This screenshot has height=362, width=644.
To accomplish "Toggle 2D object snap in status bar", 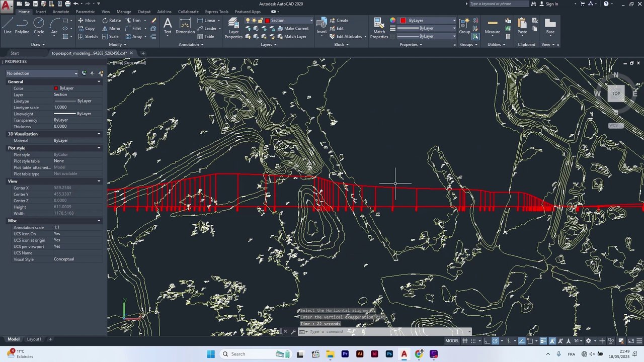I will pyautogui.click(x=530, y=341).
